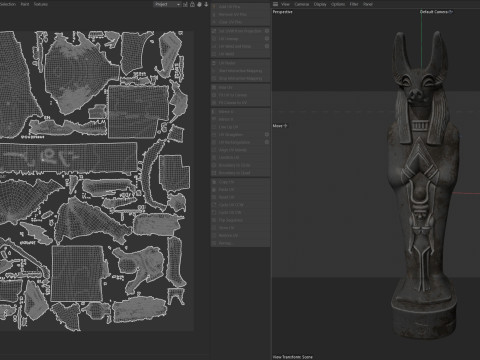Open the viewport Options menu
The width and height of the screenshot is (480, 360).
pos(338,4)
